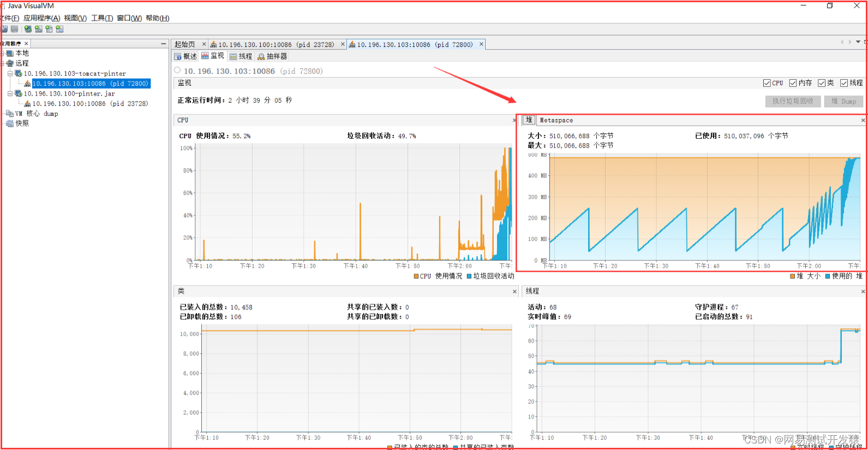Close the 起始页 tab
This screenshot has width=868, height=450.
click(x=204, y=44)
